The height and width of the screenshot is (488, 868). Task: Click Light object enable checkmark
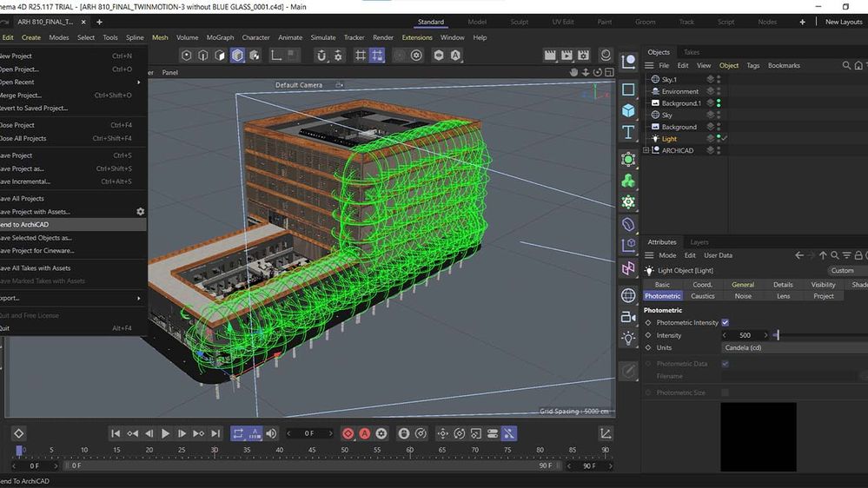[x=725, y=138]
